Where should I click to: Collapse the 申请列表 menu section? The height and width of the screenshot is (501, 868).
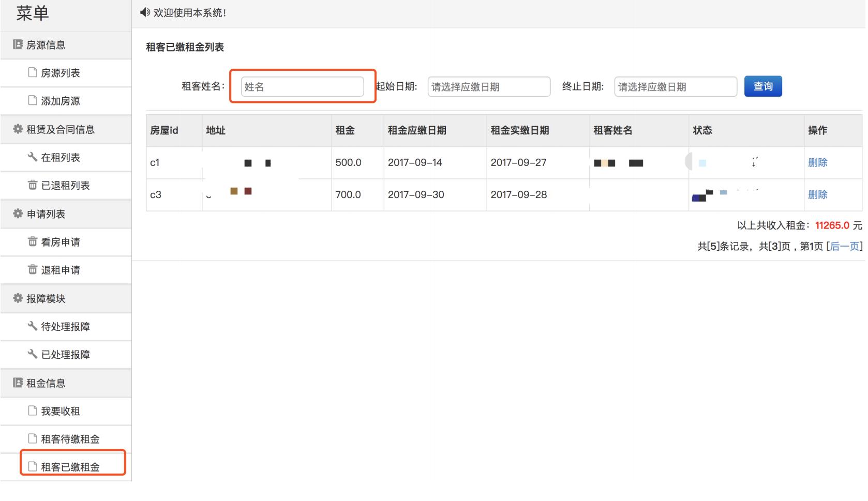point(66,214)
